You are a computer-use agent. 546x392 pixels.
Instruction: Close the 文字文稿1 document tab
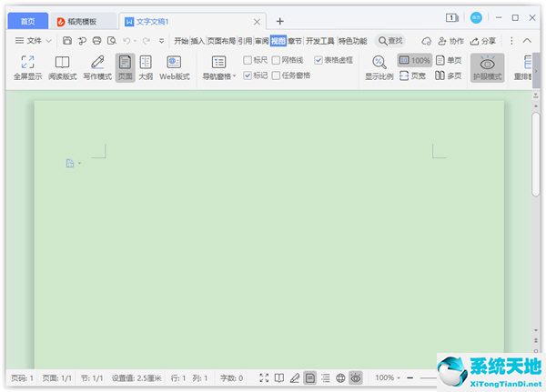[x=257, y=22]
